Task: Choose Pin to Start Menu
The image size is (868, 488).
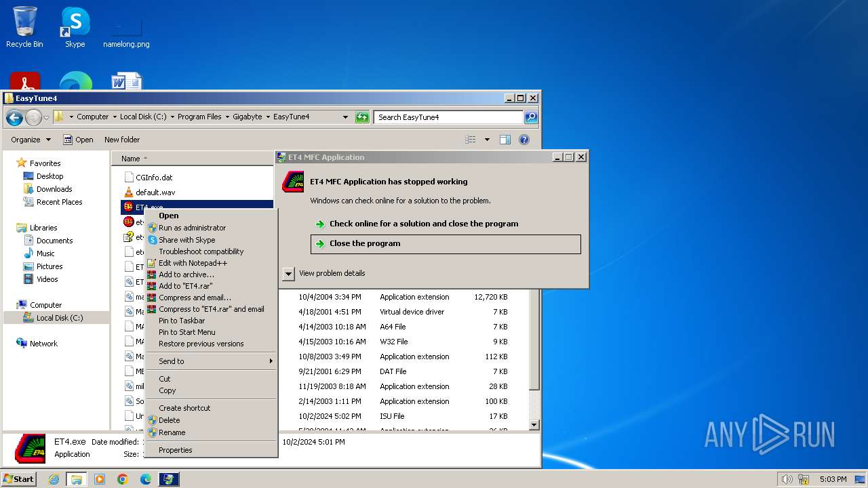Action: tap(211, 332)
